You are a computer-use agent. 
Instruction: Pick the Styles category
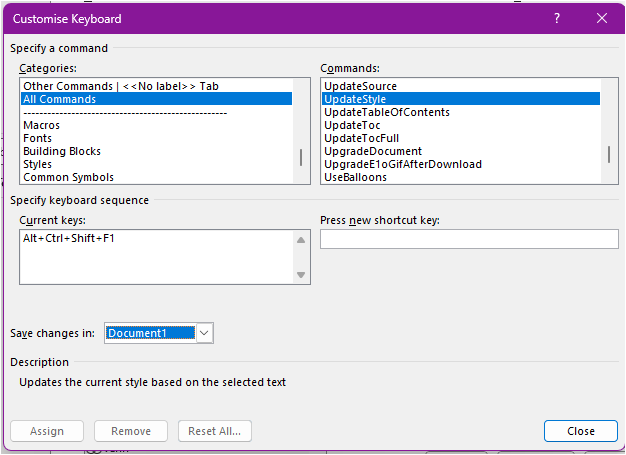click(156, 164)
